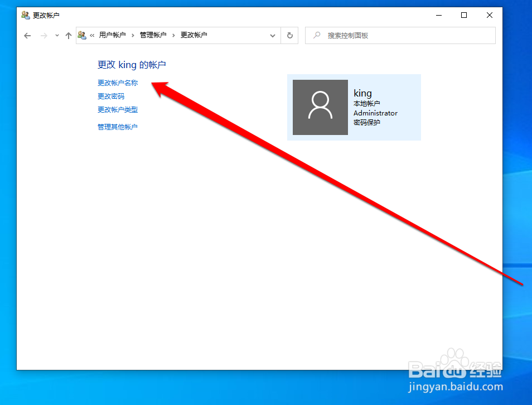Refresh the control panel page
This screenshot has height=405, width=532.
tap(290, 35)
